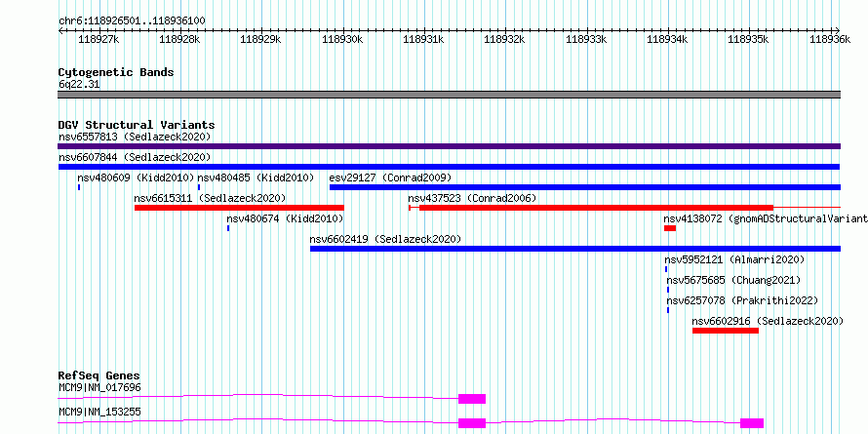Viewport: 868px width, 434px height.
Task: Click the DGV Structural Variants track title
Action: tap(137, 125)
